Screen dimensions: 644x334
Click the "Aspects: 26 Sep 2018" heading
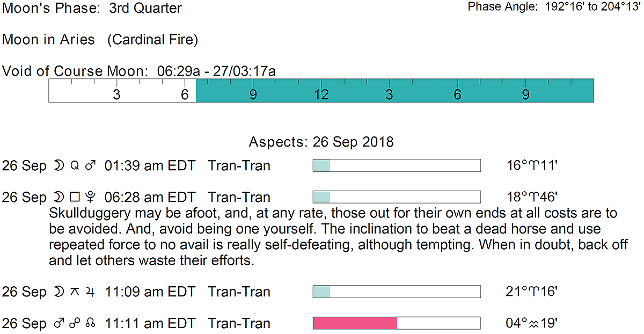[321, 142]
